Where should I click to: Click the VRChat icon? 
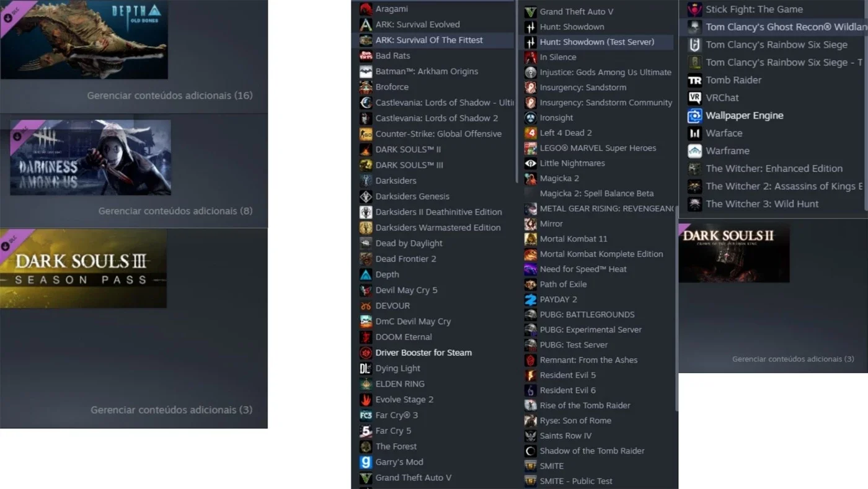coord(695,97)
